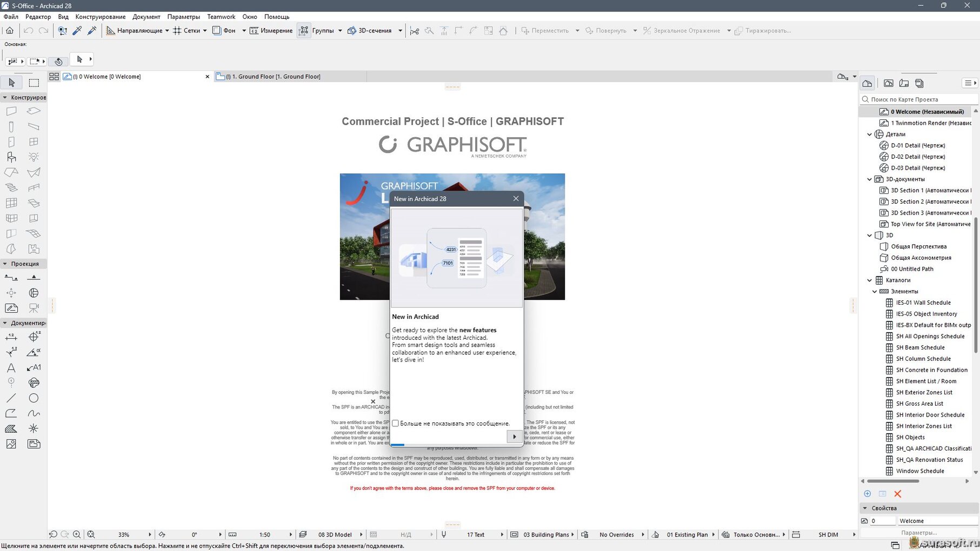The width and height of the screenshot is (980, 551).
Task: Collapse the Элементы schedules node
Action: 875,292
